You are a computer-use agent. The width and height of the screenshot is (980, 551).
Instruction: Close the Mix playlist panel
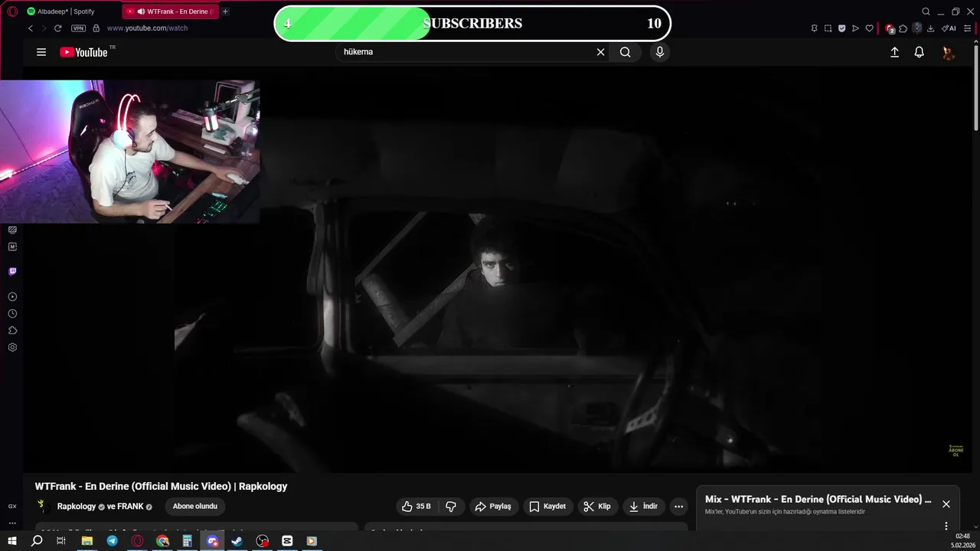(946, 504)
